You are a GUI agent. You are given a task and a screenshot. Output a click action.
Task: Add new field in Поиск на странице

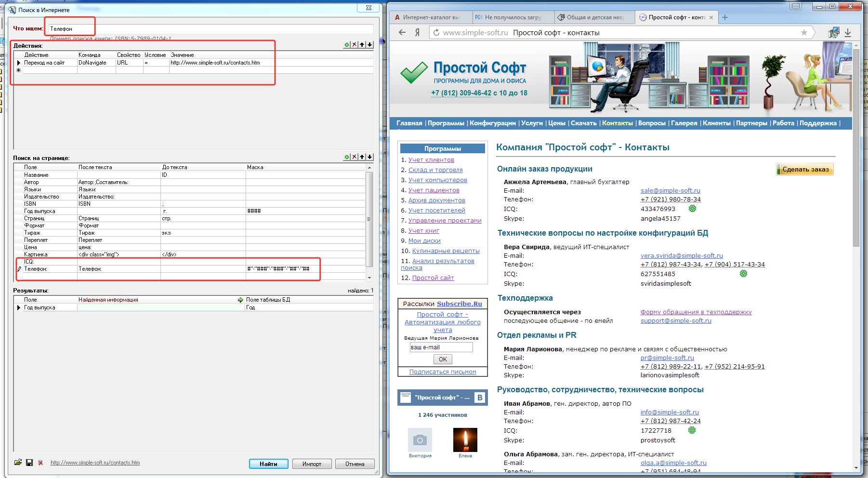346,157
